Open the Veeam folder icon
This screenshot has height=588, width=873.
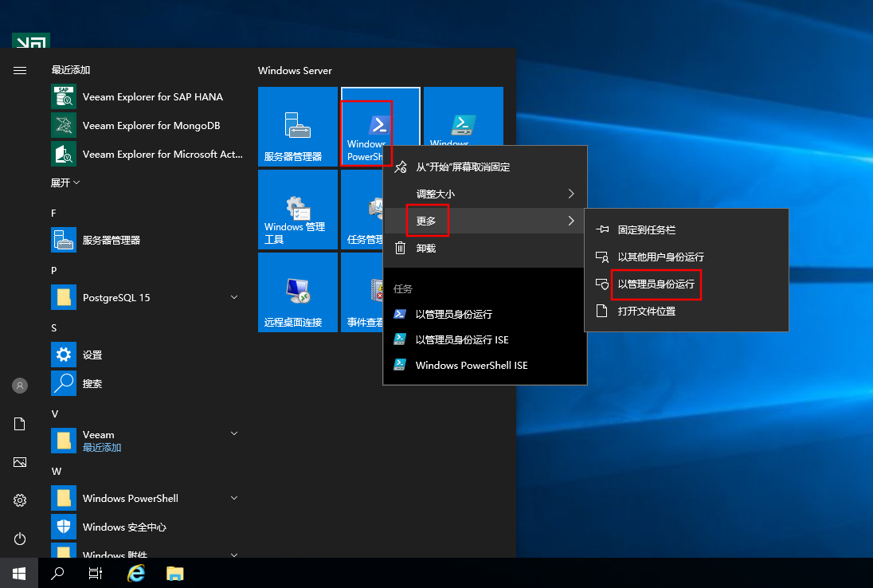[64, 441]
